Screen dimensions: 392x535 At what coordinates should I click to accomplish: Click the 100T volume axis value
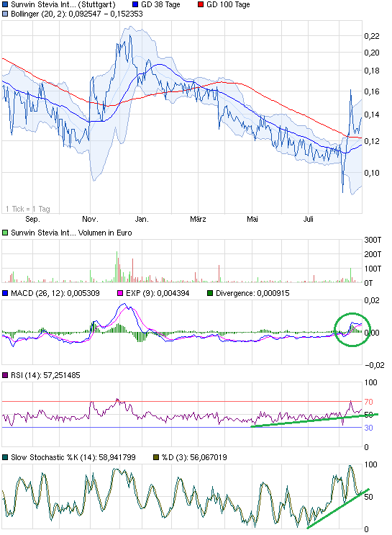(373, 269)
